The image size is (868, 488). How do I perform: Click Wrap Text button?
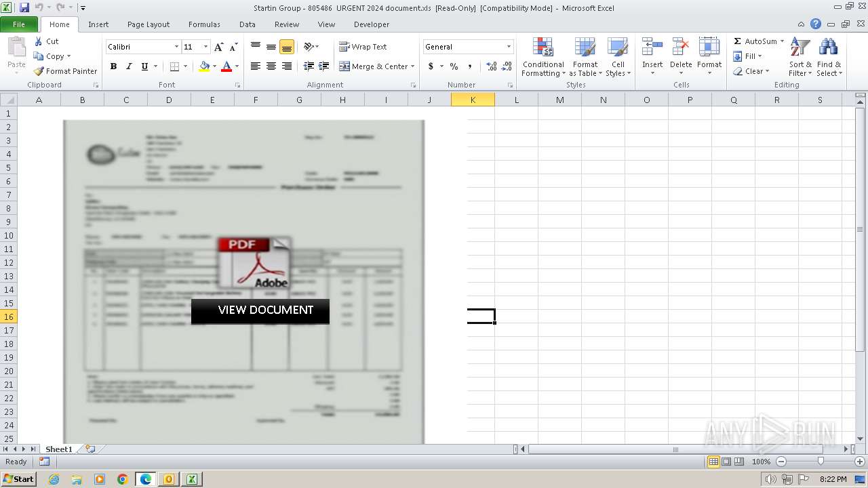363,47
